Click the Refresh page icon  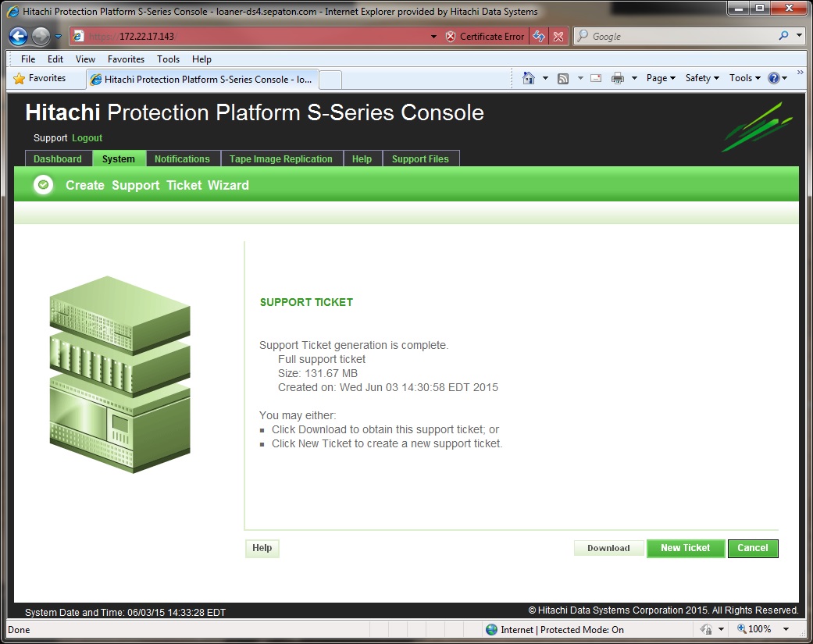point(539,36)
